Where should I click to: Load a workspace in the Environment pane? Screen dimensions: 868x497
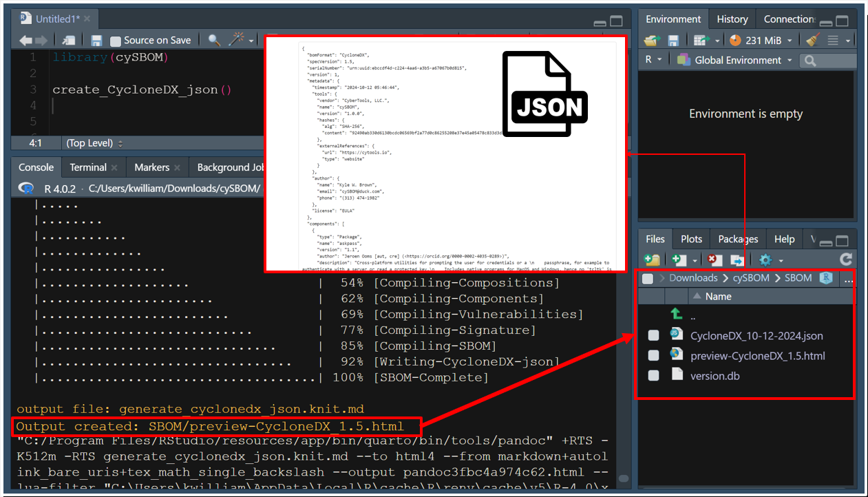(x=653, y=41)
